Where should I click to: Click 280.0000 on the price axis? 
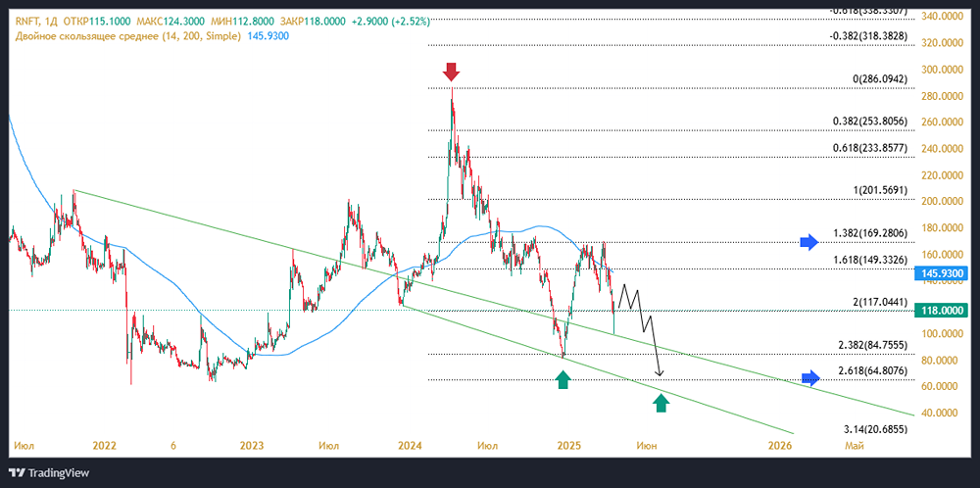(x=944, y=96)
